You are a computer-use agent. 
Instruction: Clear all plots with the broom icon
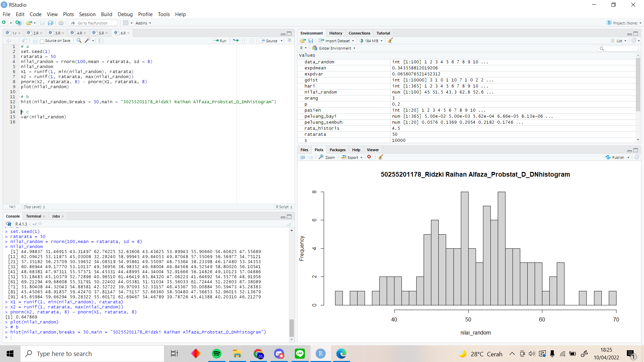[380, 157]
